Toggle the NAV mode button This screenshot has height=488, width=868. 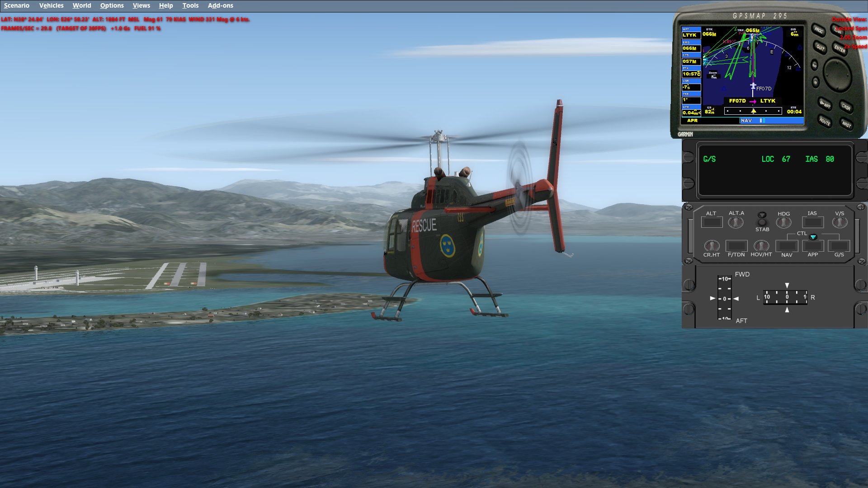[x=787, y=246]
